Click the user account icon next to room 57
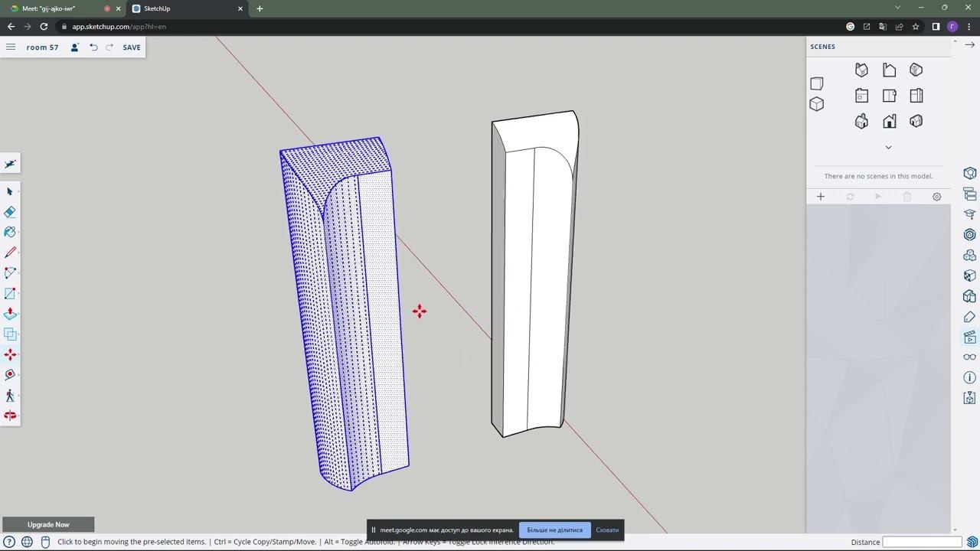980x551 pixels. (74, 47)
